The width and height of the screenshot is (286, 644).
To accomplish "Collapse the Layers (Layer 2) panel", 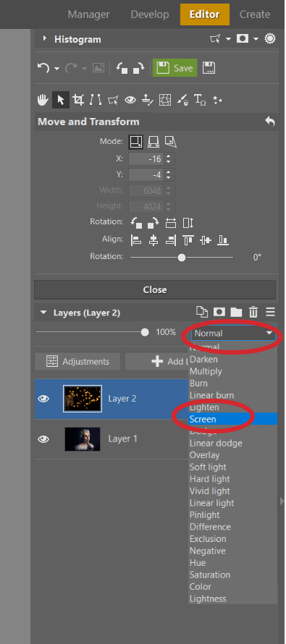I will click(x=43, y=313).
